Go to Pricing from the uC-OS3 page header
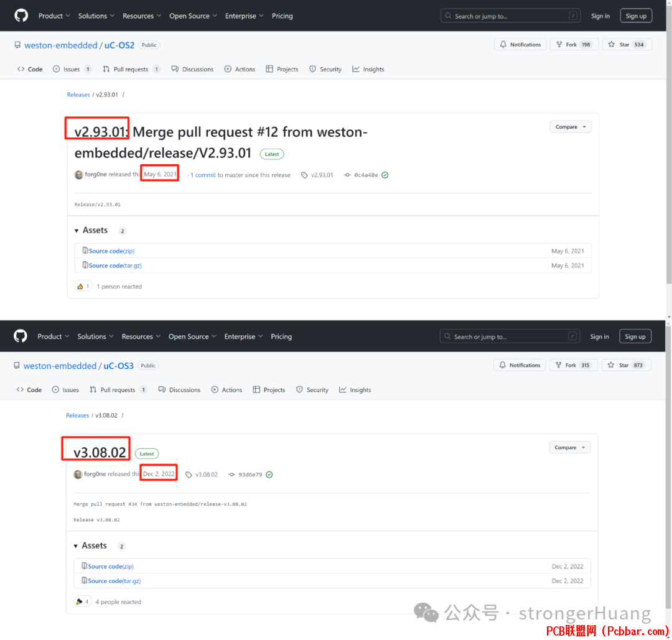672x640 pixels. pos(281,336)
